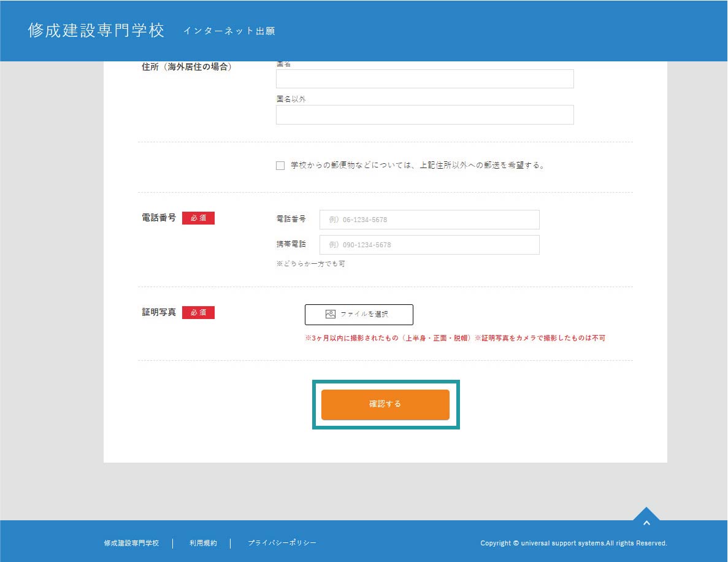Open the プライバシーポリシー footer link
728x562 pixels.
[282, 543]
